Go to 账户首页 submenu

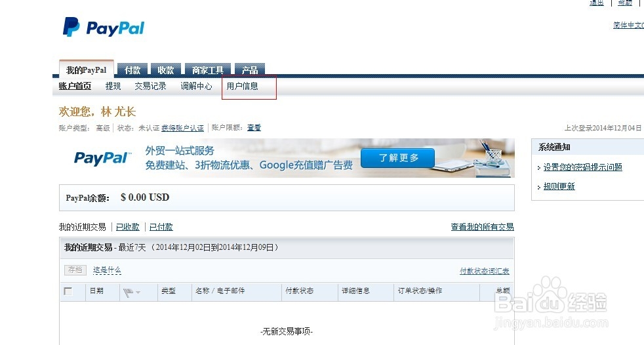(x=75, y=87)
